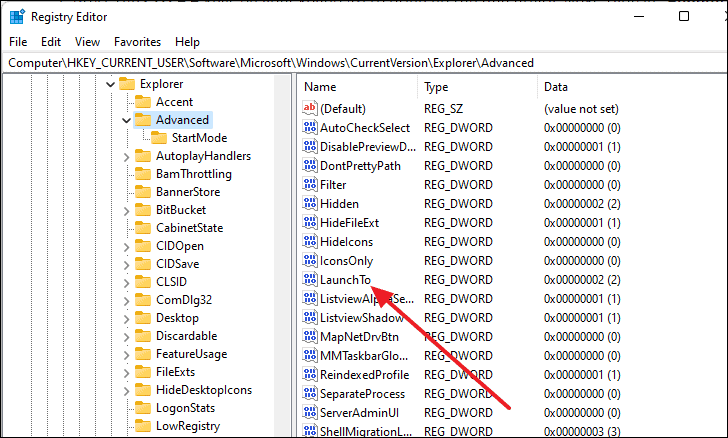This screenshot has width=728, height=438.
Task: Select the DisablePreviewD... value name
Action: click(x=368, y=147)
